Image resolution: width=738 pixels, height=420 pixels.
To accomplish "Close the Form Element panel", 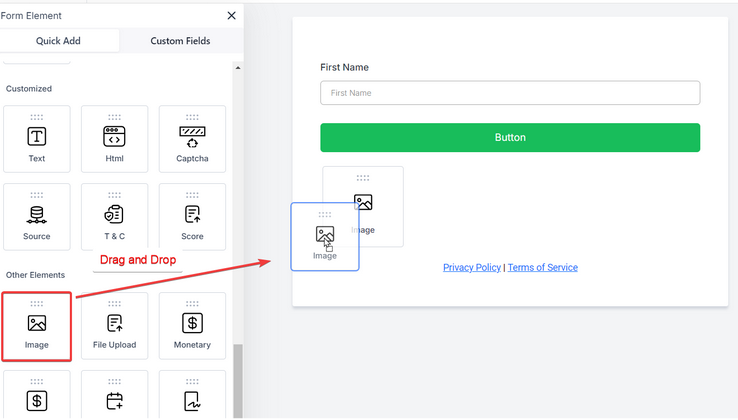I will click(232, 16).
